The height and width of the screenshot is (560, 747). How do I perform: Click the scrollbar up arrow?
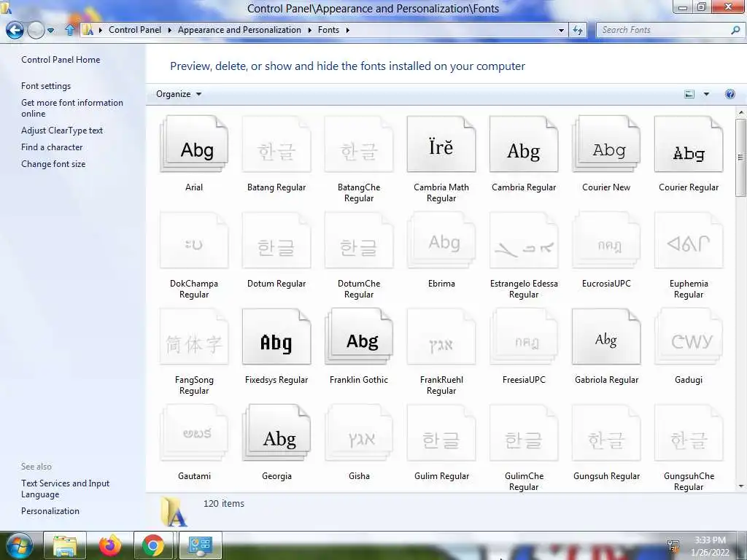[740, 113]
